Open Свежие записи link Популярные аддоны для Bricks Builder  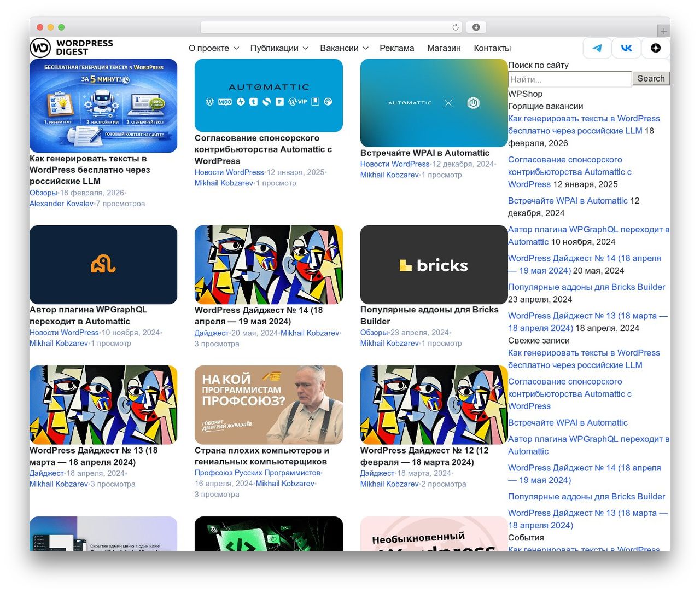tap(586, 497)
